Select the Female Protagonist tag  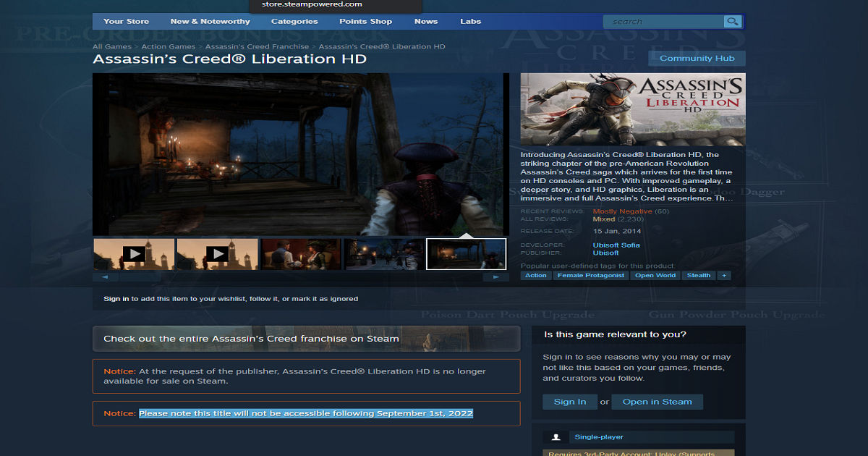[590, 276]
